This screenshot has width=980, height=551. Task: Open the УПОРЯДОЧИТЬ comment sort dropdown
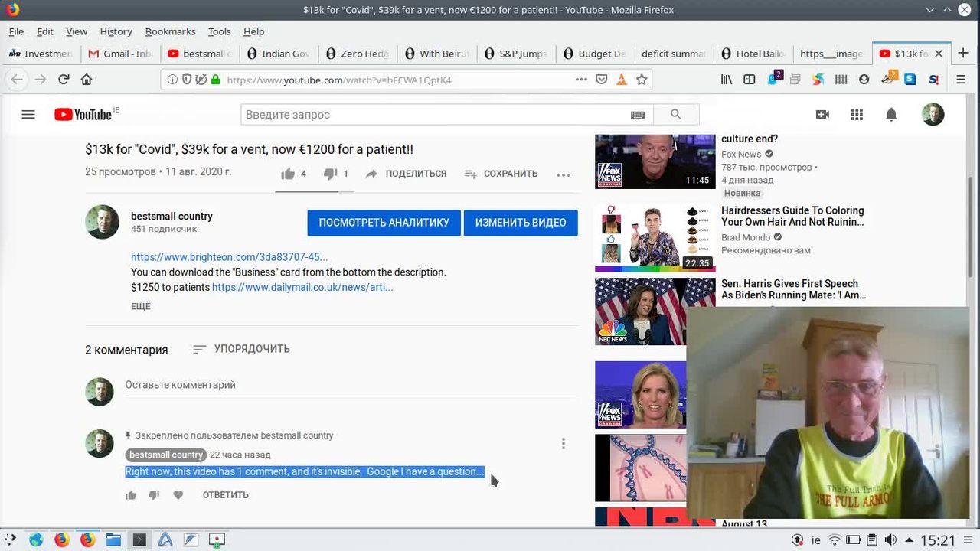242,349
